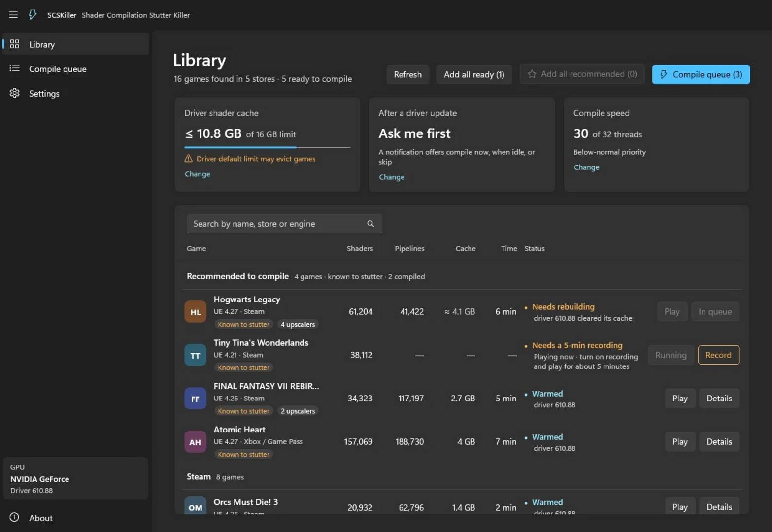Change the after driver update behavior
The image size is (772, 532).
392,177
